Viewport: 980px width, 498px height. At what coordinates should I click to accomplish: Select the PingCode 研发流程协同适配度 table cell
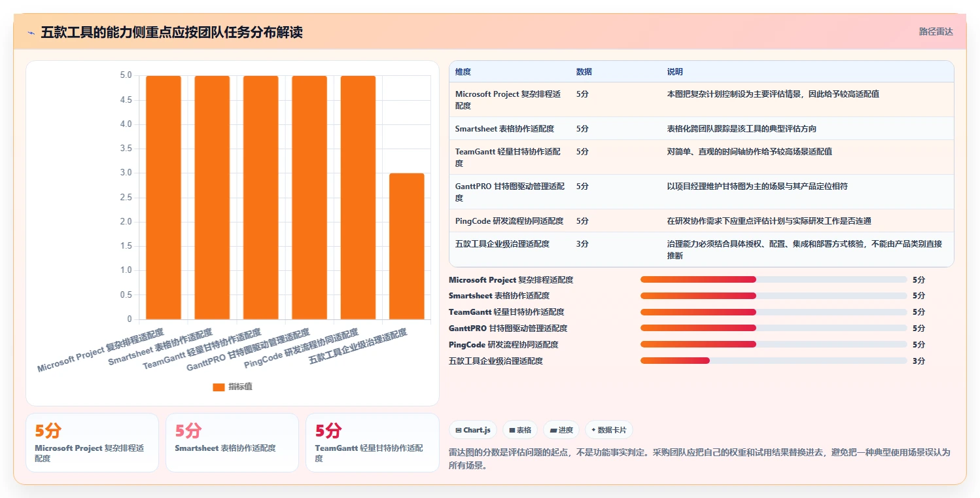click(510, 221)
